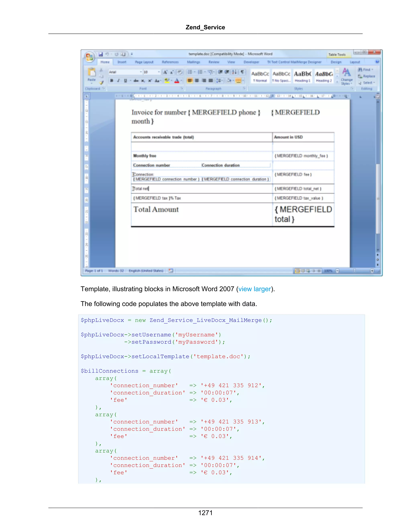Click the Paste clipboard icon

tap(92, 72)
